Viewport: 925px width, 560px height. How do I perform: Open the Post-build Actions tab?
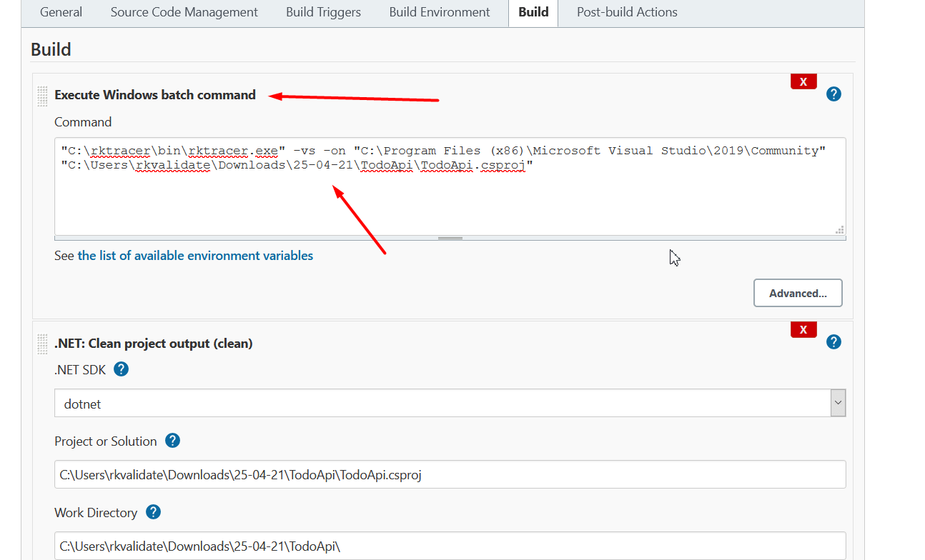(626, 12)
